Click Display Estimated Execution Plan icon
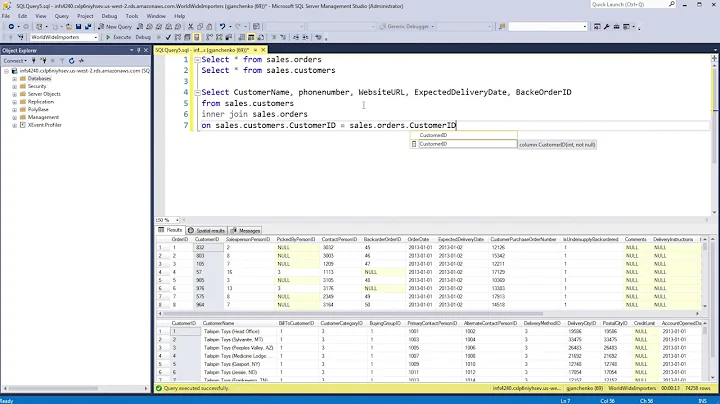The width and height of the screenshot is (720, 404). click(x=178, y=37)
